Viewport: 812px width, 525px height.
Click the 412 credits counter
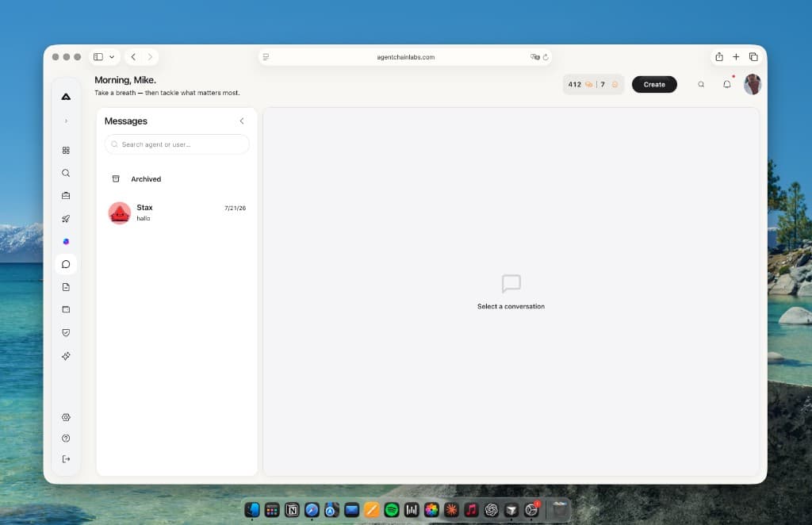[x=580, y=84]
